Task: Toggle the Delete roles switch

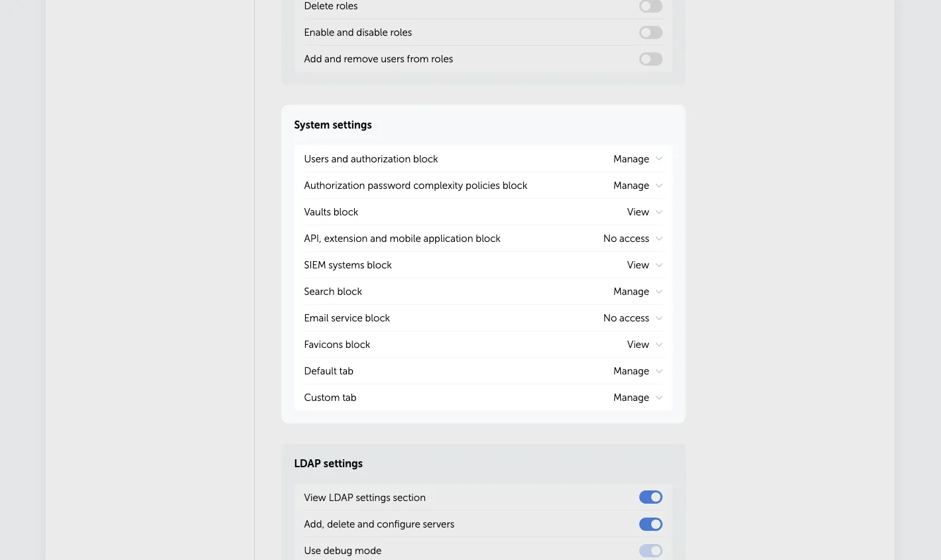Action: (651, 6)
